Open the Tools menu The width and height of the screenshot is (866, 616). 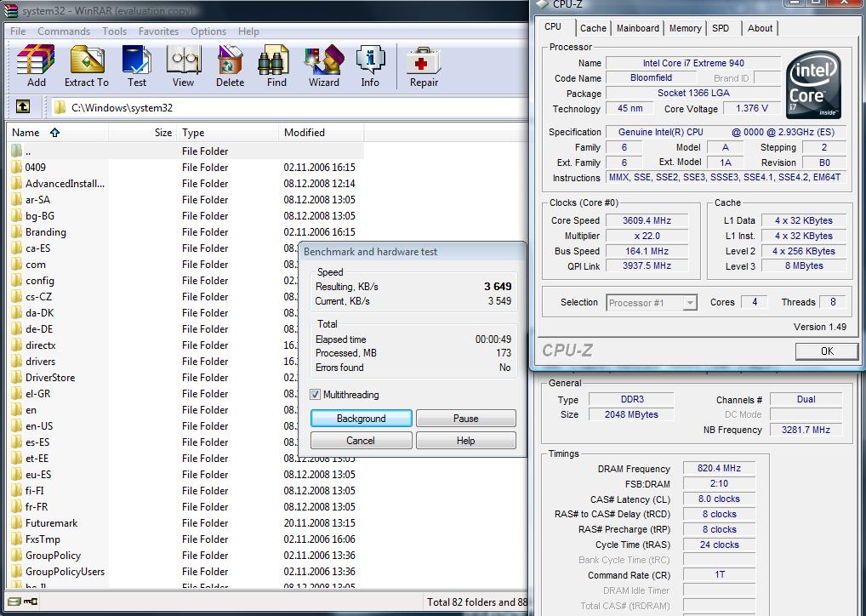pos(114,31)
